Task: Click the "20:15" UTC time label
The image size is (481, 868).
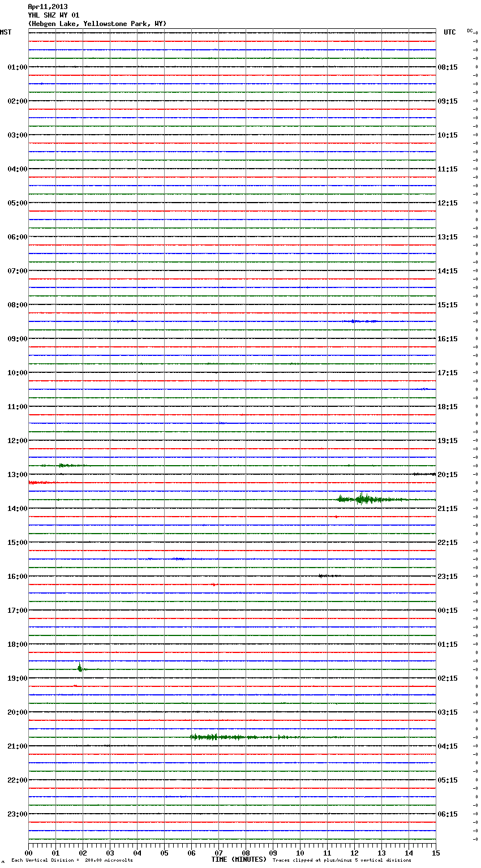Action: click(448, 475)
